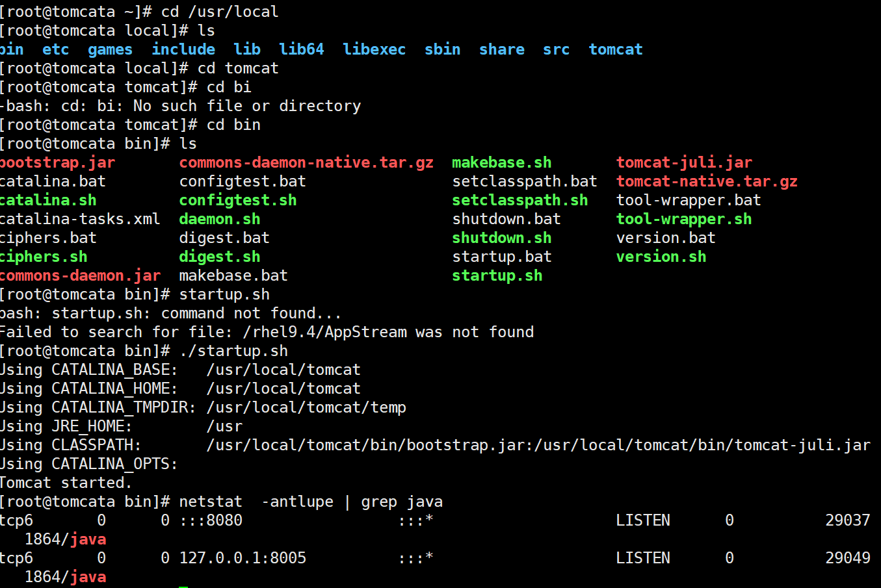The width and height of the screenshot is (881, 588).
Task: Click the CATALINA_HOME line label
Action: [x=115, y=389]
